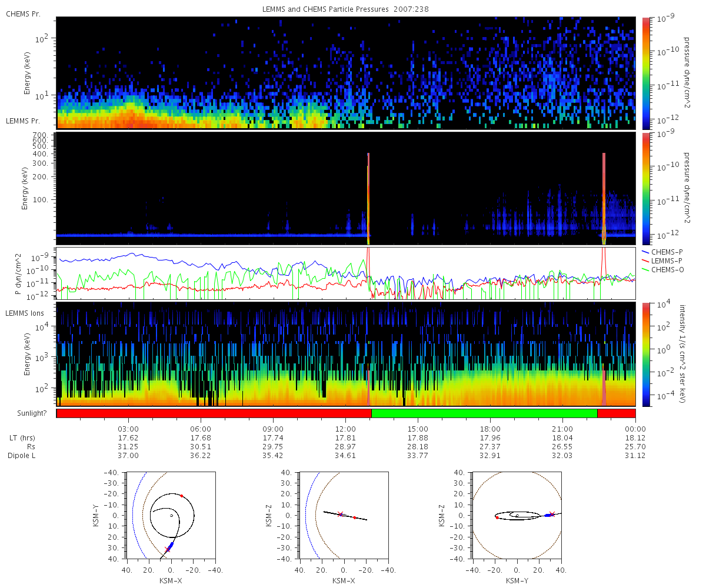Click the KSM-X versus KSM-Z orbit plot
The height and width of the screenshot is (588, 706).
point(344,515)
